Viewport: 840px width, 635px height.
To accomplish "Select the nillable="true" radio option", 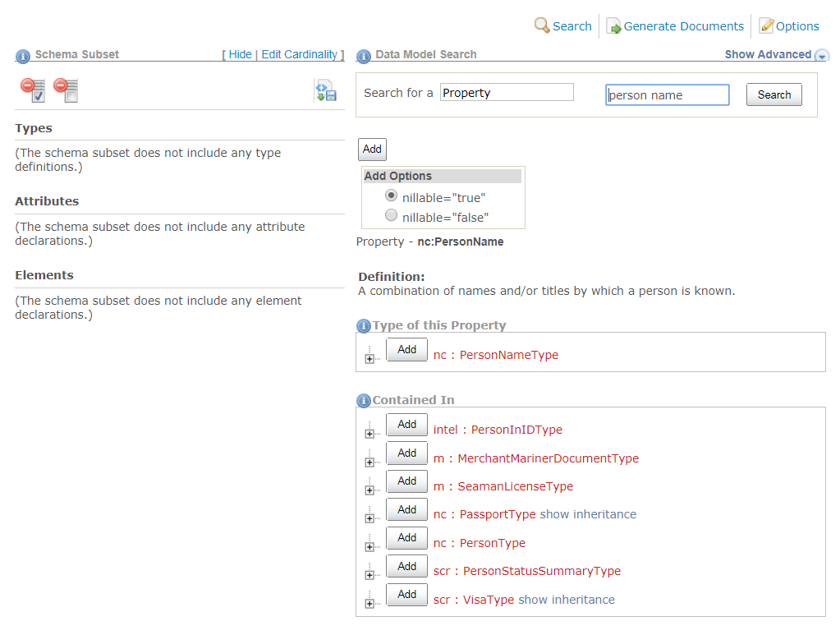I will click(x=392, y=196).
